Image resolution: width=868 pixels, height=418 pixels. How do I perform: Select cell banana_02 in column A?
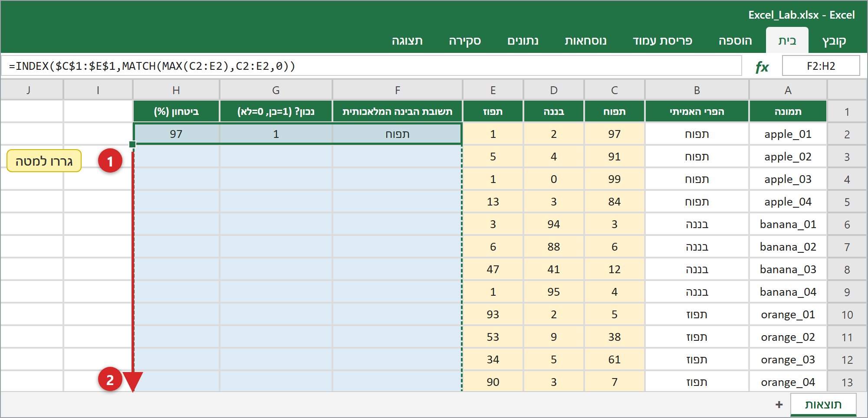click(x=788, y=247)
